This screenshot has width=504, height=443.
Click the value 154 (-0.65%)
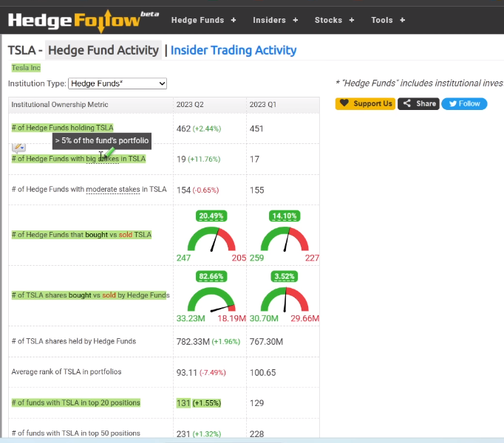197,190
